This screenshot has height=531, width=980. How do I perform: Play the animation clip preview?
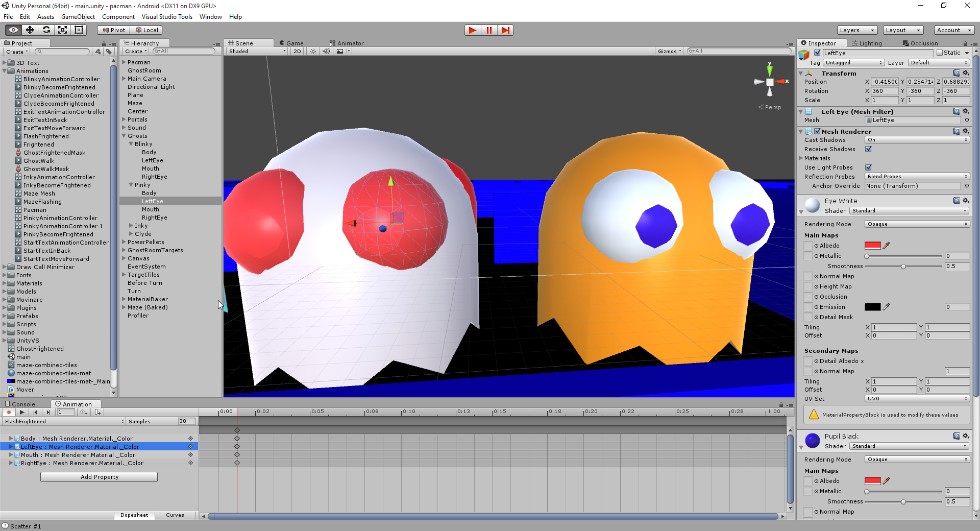click(x=22, y=412)
